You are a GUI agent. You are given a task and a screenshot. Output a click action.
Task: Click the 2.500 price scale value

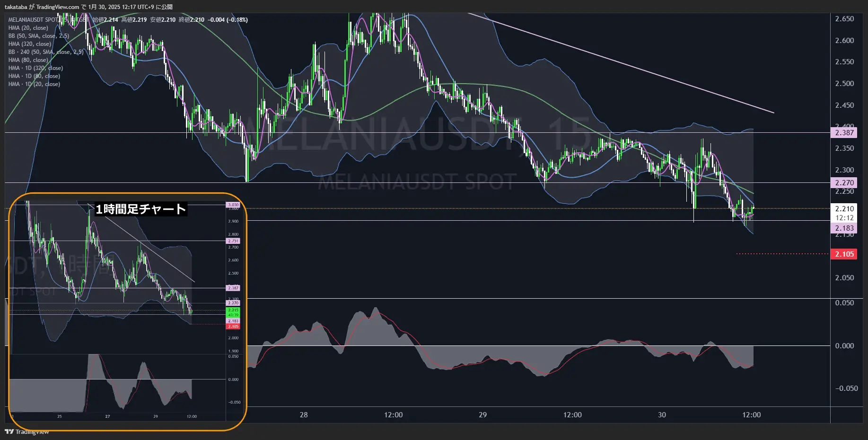844,84
